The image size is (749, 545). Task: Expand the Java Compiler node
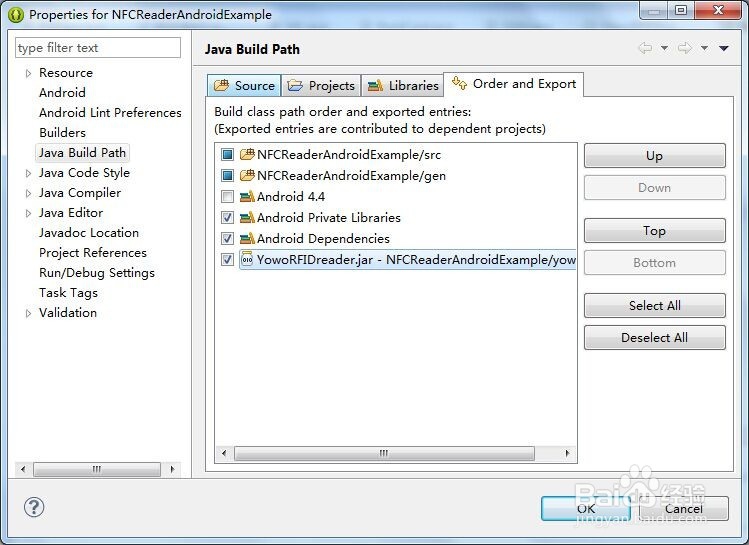tap(28, 193)
